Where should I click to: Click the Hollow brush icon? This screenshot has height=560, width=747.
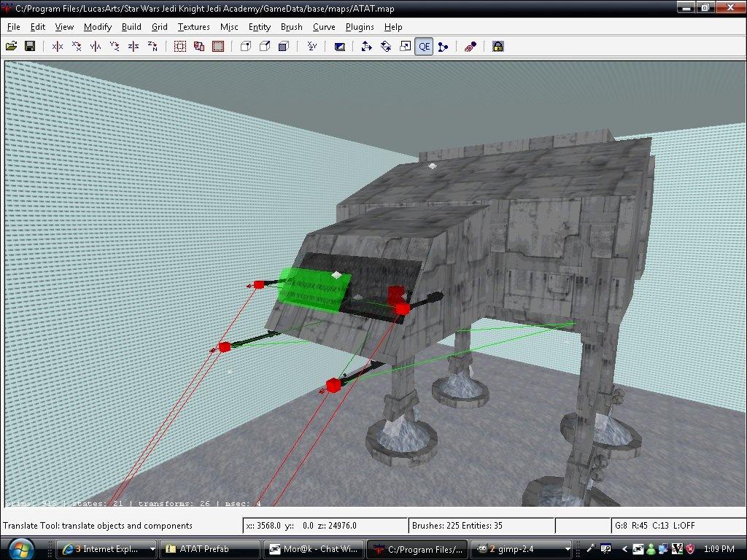[x=217, y=47]
